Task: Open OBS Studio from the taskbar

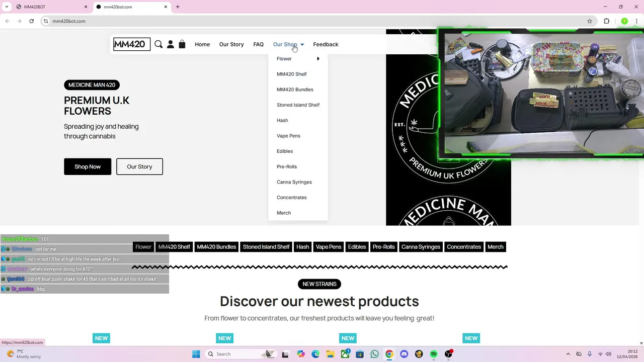Action: pos(448,354)
